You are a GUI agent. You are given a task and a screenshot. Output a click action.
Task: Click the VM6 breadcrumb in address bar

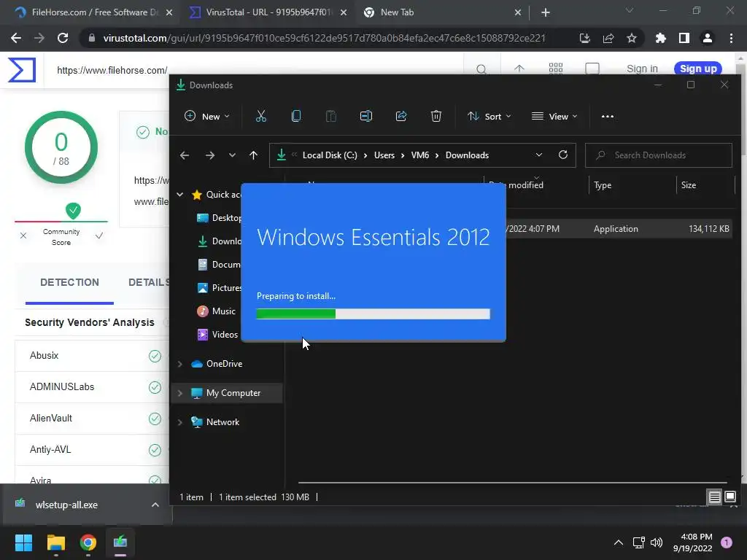click(419, 155)
